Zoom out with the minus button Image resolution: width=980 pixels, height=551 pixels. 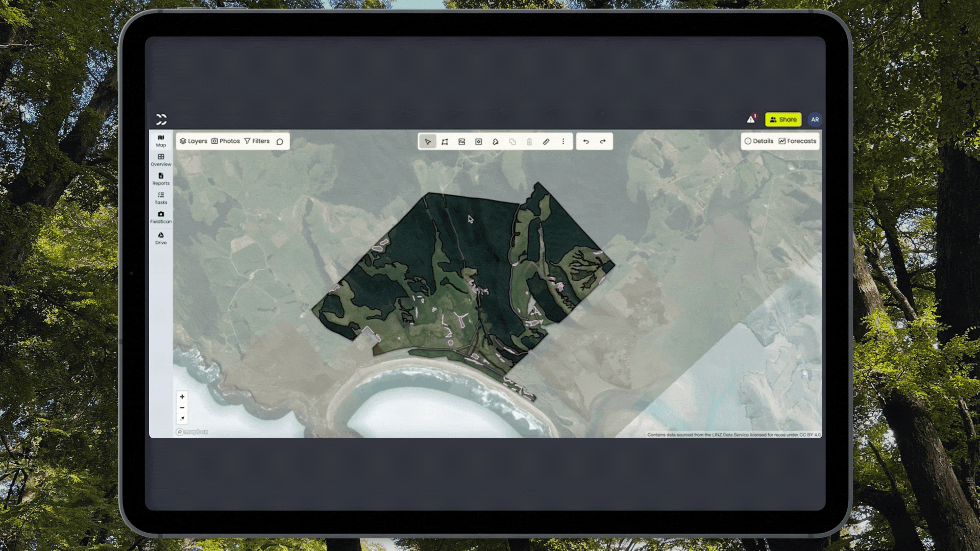pyautogui.click(x=182, y=408)
